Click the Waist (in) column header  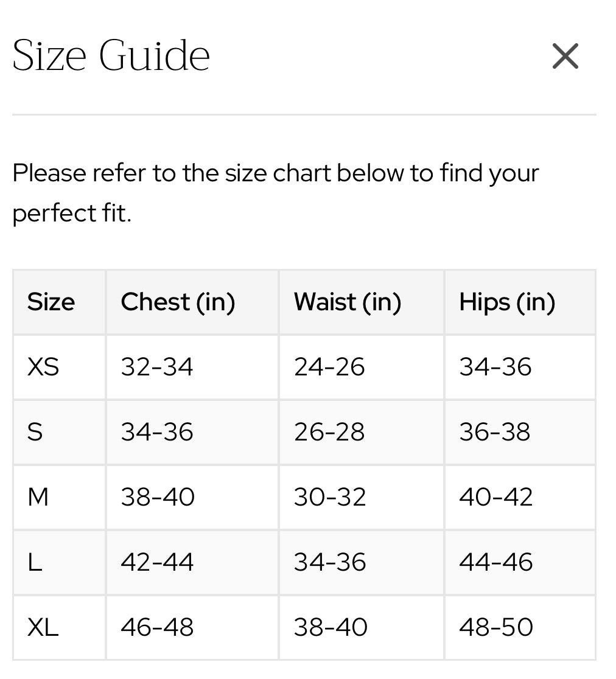pos(347,302)
